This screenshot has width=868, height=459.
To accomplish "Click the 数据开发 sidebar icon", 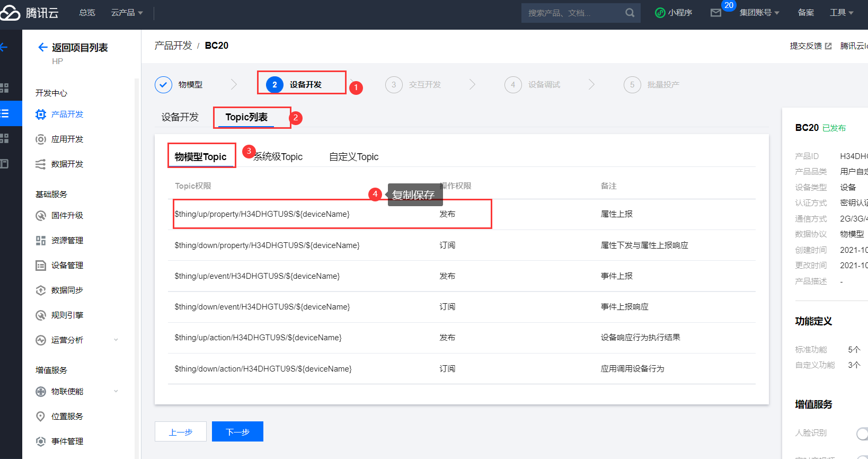I will (x=41, y=164).
